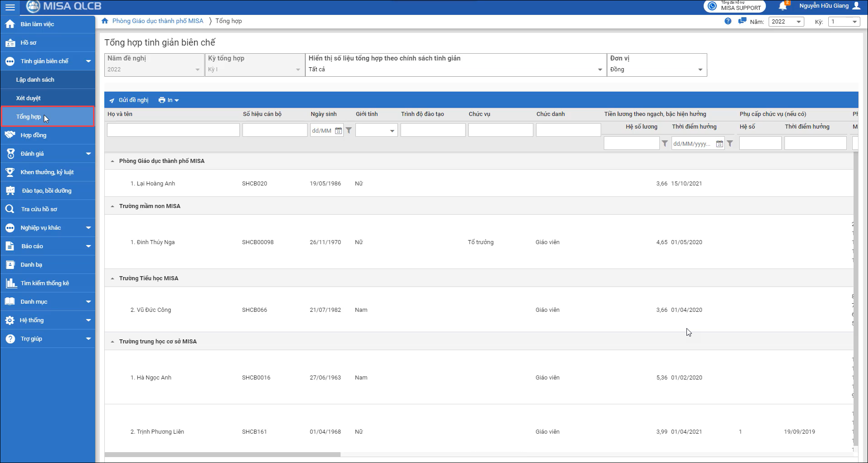Click the hamburger menu icon
The height and width of the screenshot is (463, 868).
tap(10, 7)
